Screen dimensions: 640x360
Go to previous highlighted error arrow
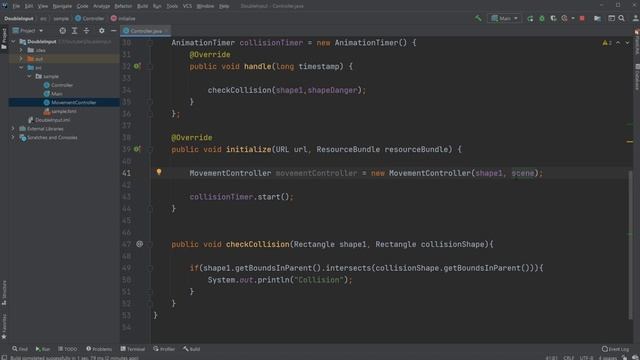tap(618, 43)
